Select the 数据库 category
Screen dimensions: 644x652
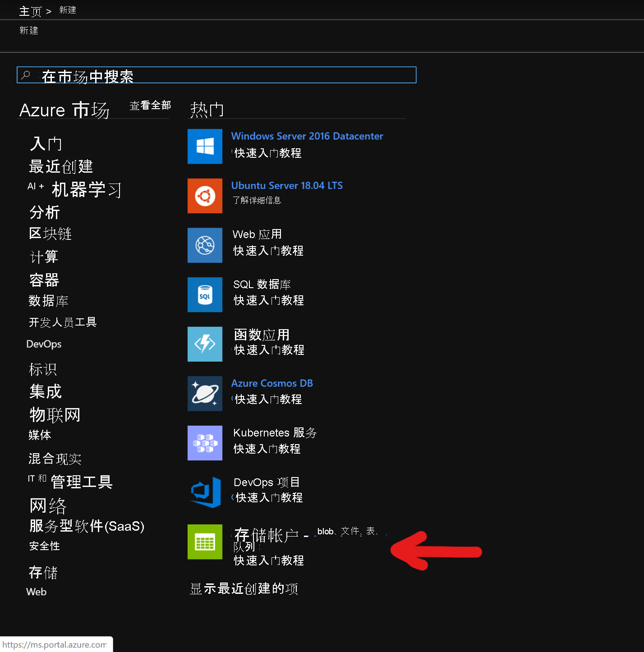[x=49, y=301]
